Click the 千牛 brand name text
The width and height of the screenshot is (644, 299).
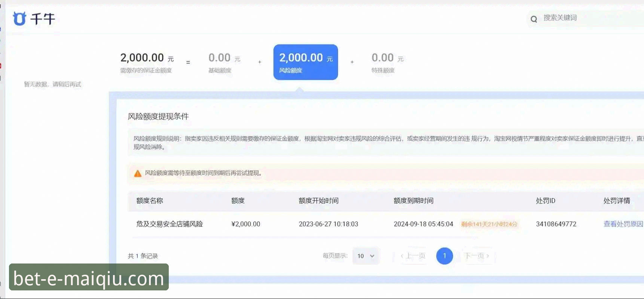(x=43, y=18)
